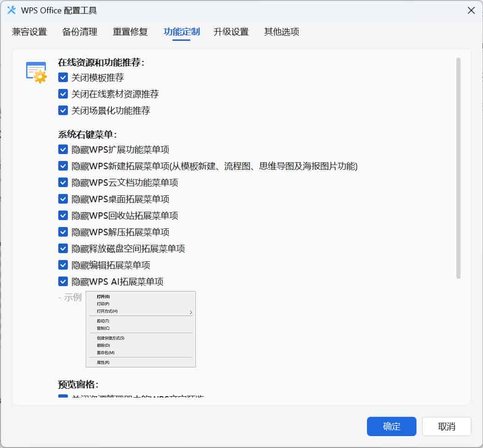Image resolution: width=483 pixels, height=448 pixels.
Task: Click the WPS configuration tool title icon
Action: click(x=12, y=10)
